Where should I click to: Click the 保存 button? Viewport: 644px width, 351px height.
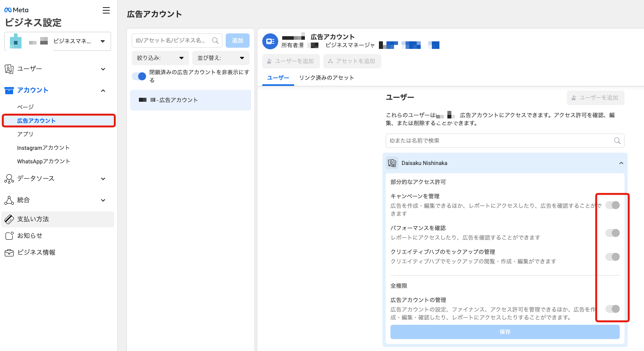[505, 332]
